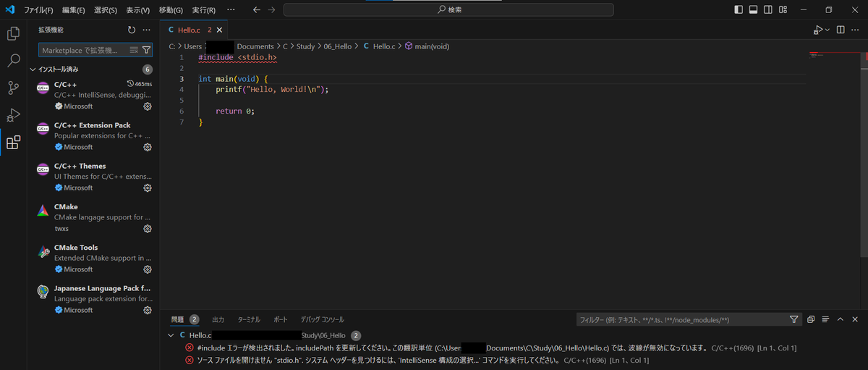
Task: Collapse the Hello.c problems group
Action: (x=171, y=336)
